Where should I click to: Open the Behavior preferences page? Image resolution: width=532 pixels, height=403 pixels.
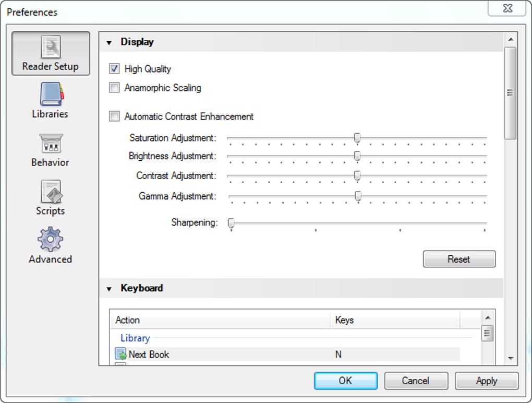(51, 150)
